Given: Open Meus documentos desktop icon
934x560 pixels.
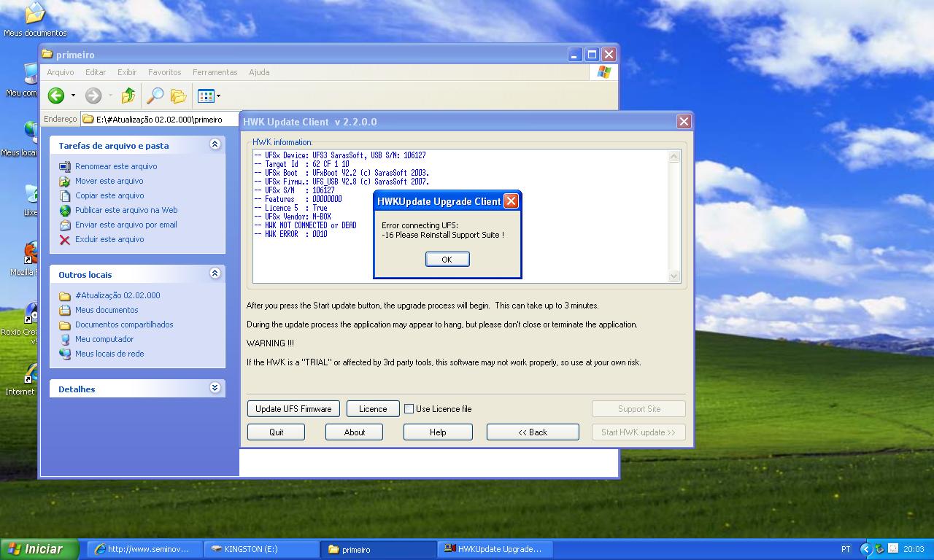Looking at the screenshot, I should (34, 19).
